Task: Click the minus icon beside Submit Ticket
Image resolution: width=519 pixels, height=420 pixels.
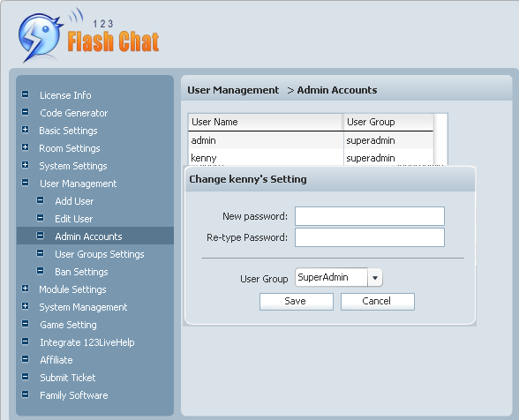Action: click(25, 377)
